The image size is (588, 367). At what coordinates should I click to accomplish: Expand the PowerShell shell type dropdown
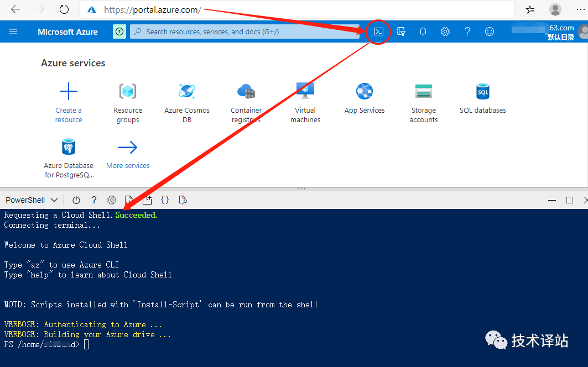(x=32, y=200)
